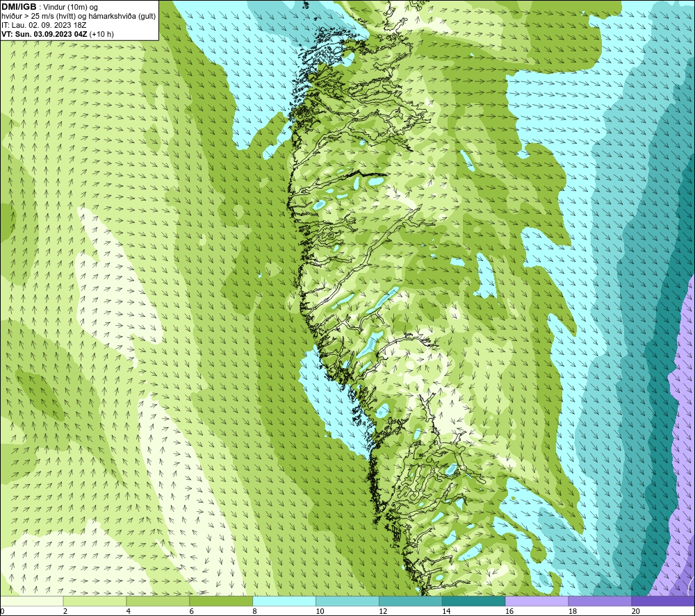Viewport: 695px width, 616px height.
Task: Click the 14-16 m/s dark teal swatch
Action: (x=474, y=601)
